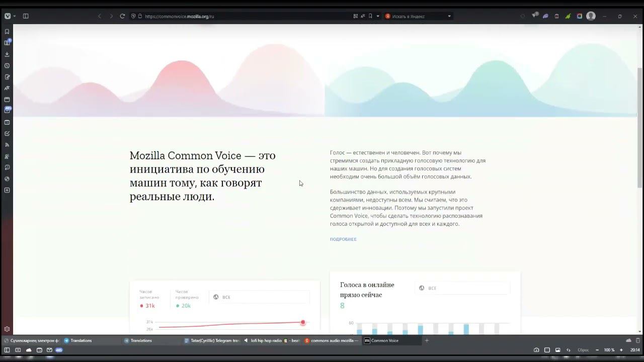Screen dimensions: 644x362
Task: Click the 31k hours recorded value
Action: (x=150, y=306)
